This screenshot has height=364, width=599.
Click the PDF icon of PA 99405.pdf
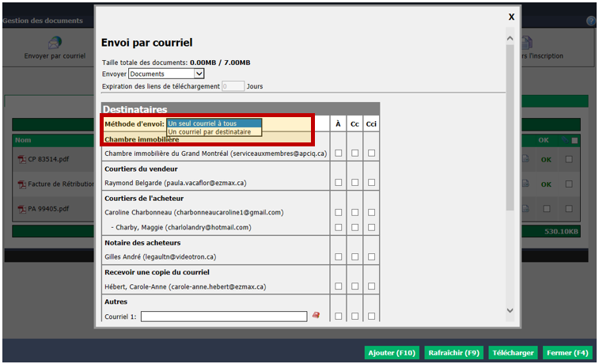pyautogui.click(x=22, y=209)
